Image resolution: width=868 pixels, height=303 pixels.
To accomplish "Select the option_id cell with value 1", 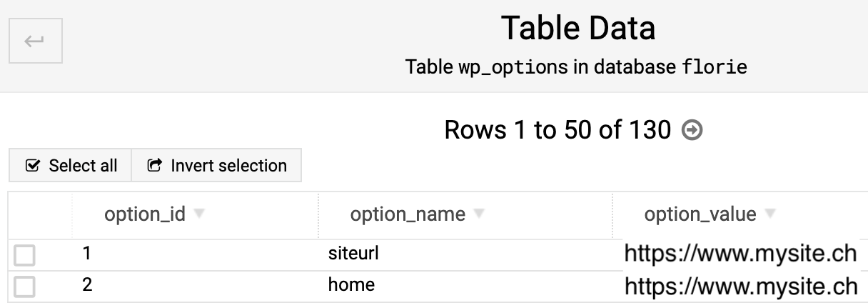I will 87,254.
